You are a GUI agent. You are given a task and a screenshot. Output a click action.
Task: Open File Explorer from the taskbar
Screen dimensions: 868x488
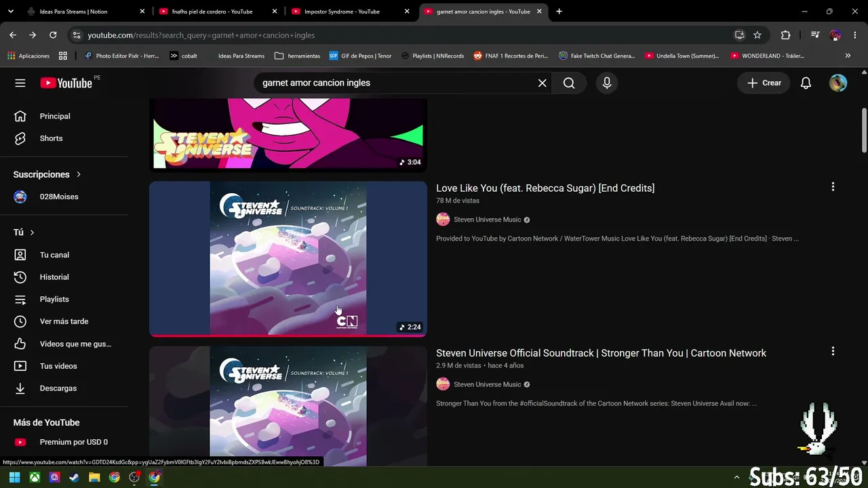click(94, 477)
